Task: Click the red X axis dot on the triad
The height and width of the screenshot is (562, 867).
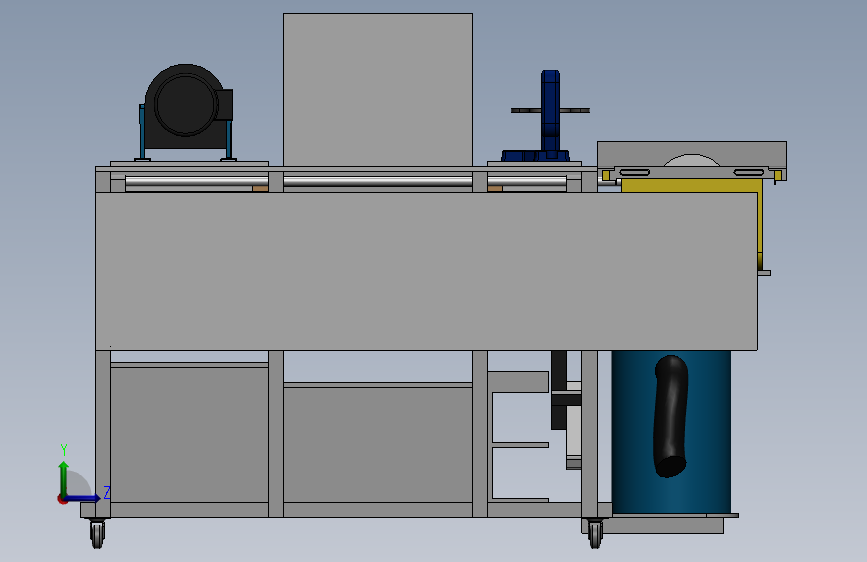Action: (x=62, y=499)
